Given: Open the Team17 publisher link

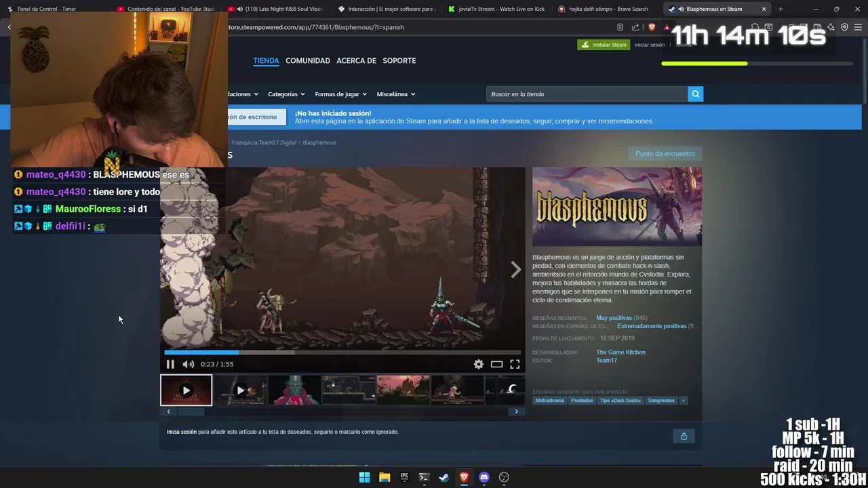Looking at the screenshot, I should coord(606,361).
